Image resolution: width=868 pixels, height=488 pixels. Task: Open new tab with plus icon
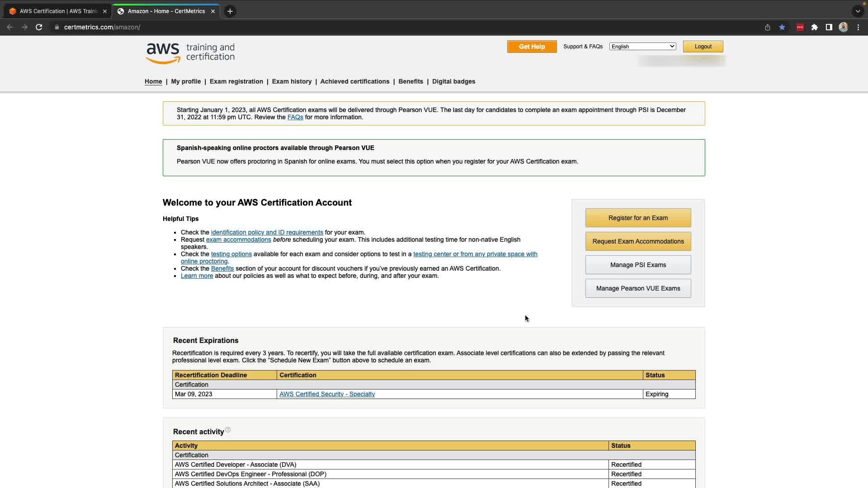(x=230, y=11)
